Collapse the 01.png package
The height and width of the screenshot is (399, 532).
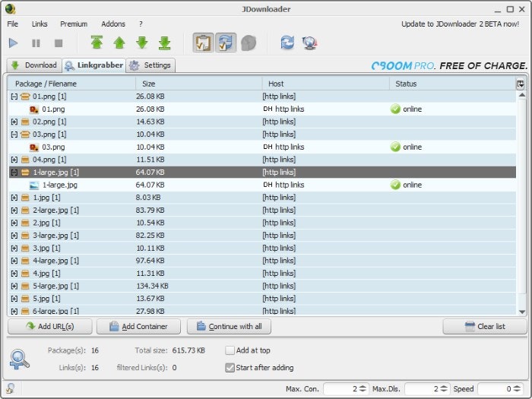14,97
